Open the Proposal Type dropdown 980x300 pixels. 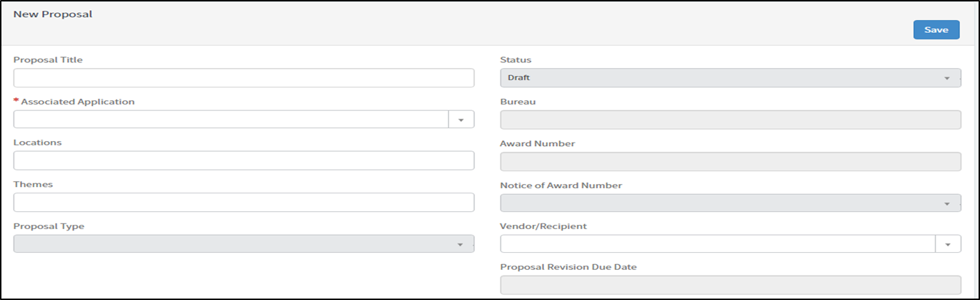pos(243,244)
